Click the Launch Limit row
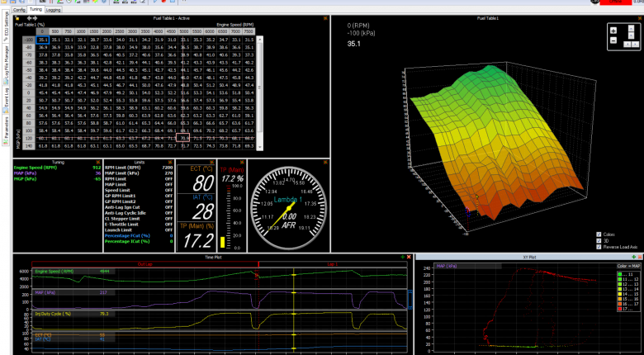The image size is (644, 355). pyautogui.click(x=139, y=230)
